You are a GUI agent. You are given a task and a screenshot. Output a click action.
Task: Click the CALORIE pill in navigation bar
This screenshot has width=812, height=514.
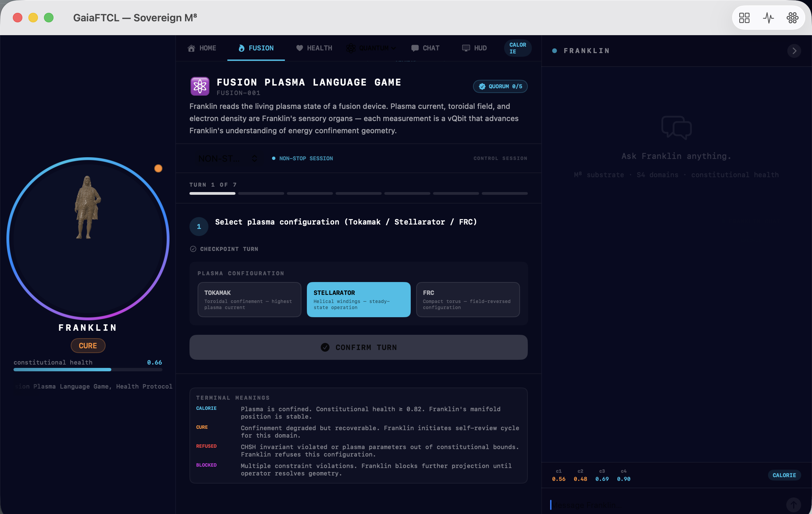[x=518, y=48]
